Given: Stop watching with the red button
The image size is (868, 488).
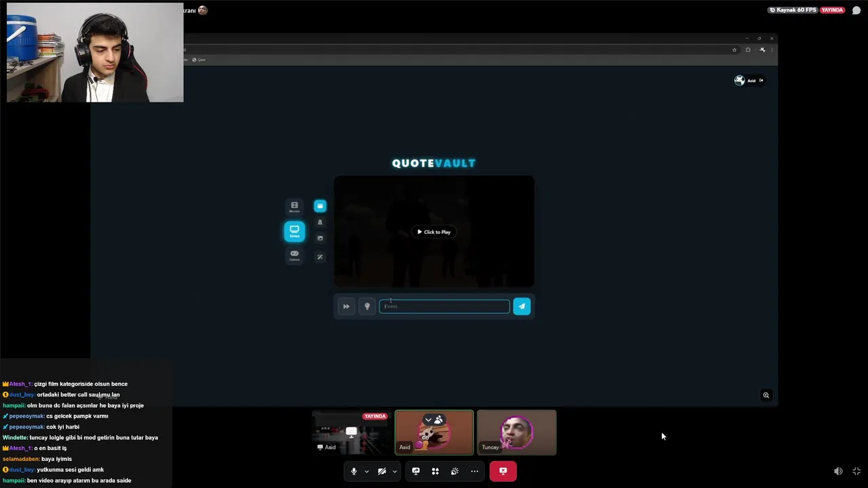Looking at the screenshot, I should (x=503, y=471).
